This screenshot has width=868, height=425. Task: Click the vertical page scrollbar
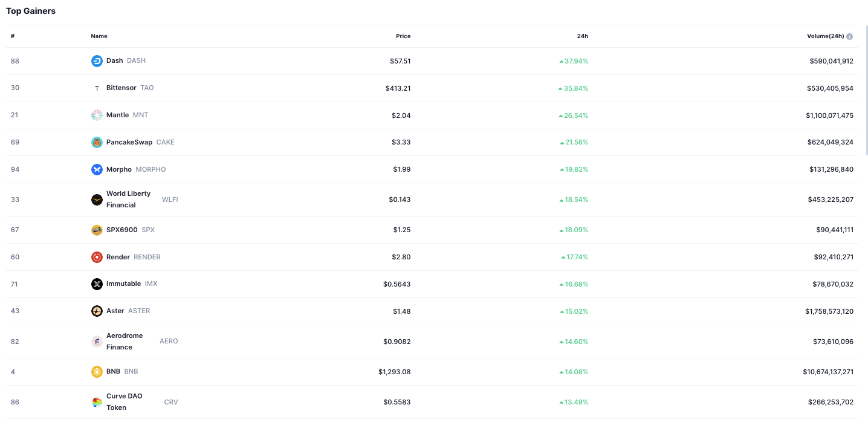point(866,91)
